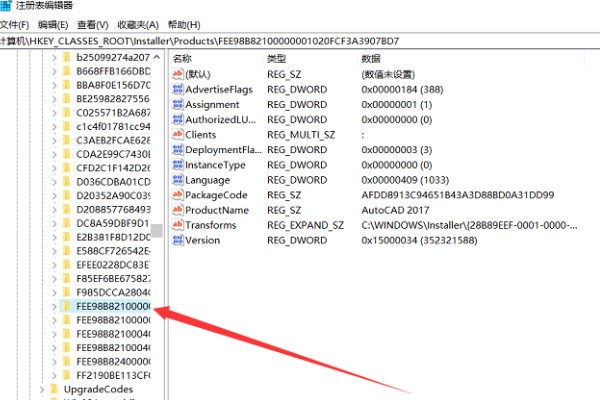
Task: Select the PackageCode value icon
Action: tap(177, 196)
